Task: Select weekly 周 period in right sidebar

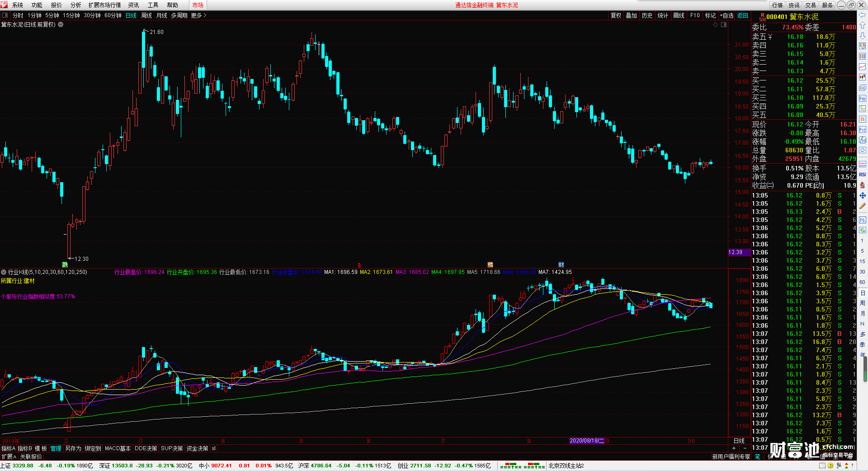Action: click(x=863, y=303)
